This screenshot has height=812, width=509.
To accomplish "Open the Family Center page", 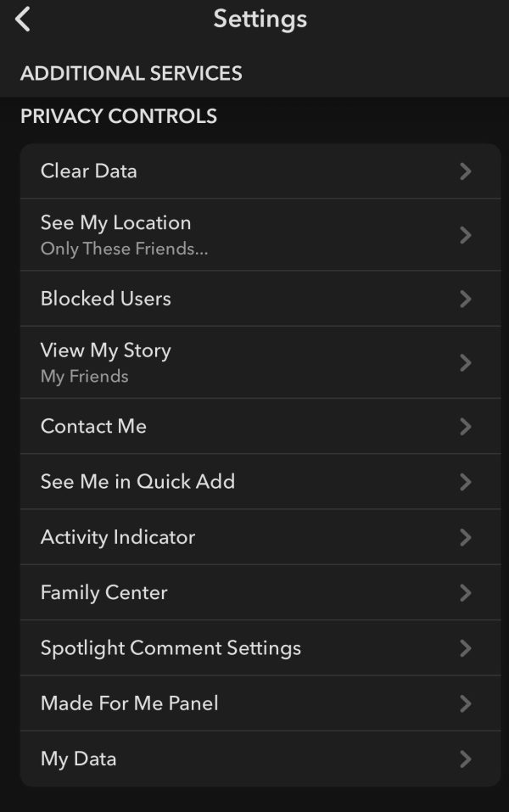I will 105,592.
